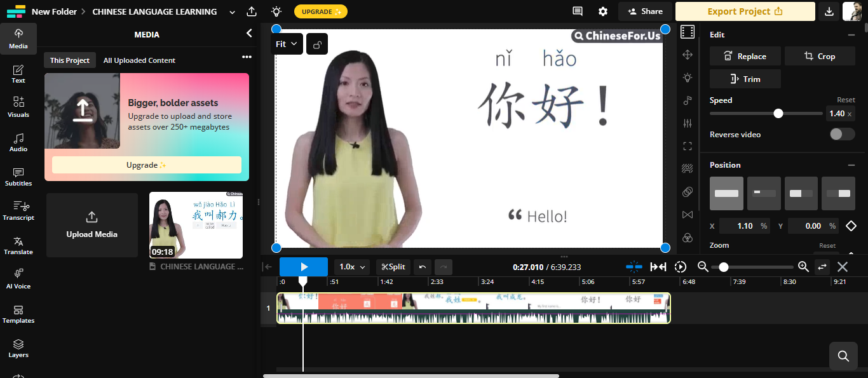Click the Export Project button
Screen dimensions: 868x378
point(745,11)
